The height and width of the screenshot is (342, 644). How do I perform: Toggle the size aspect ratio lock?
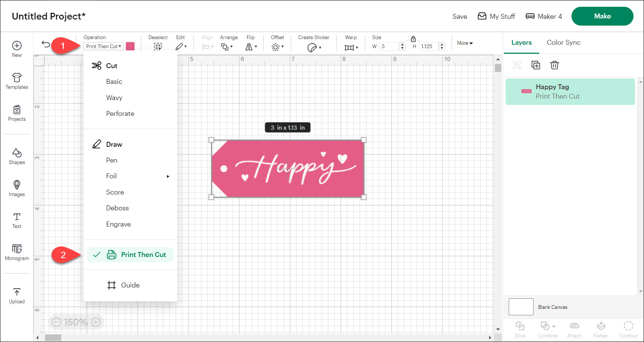point(413,39)
